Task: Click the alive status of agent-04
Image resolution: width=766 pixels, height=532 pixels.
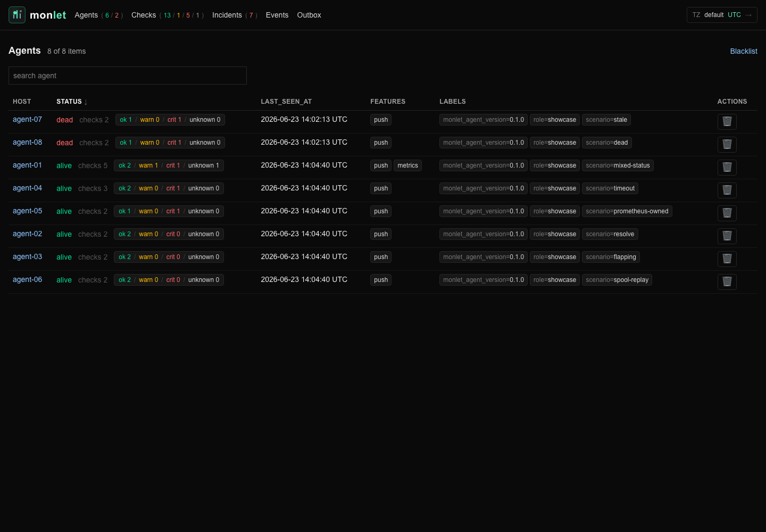Action: pyautogui.click(x=64, y=188)
